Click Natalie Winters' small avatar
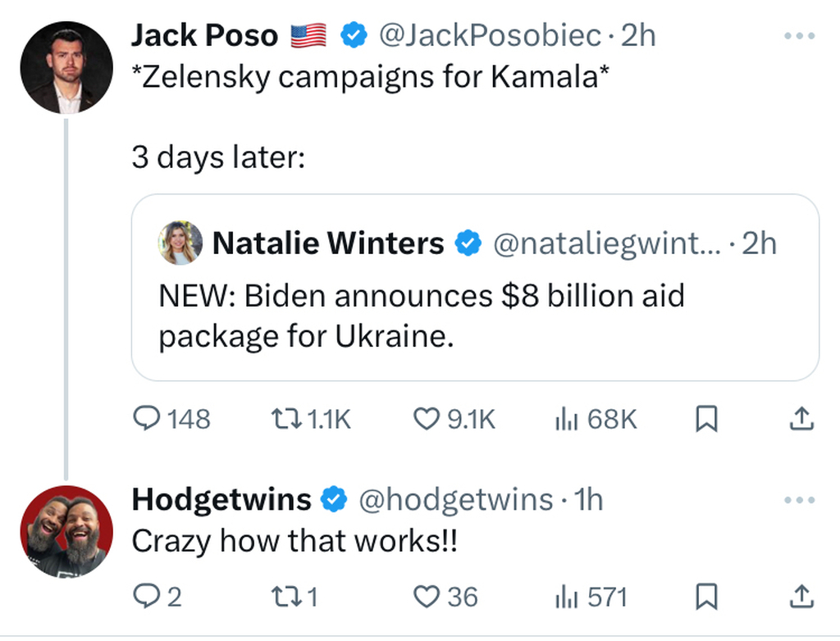 click(x=180, y=243)
